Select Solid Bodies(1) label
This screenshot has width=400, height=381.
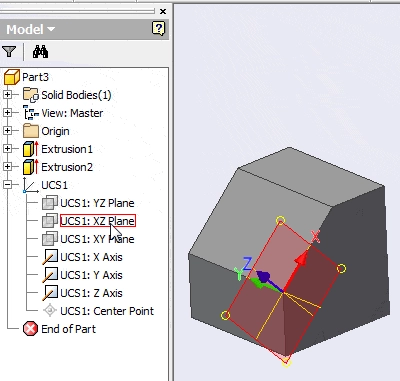pyautogui.click(x=76, y=95)
